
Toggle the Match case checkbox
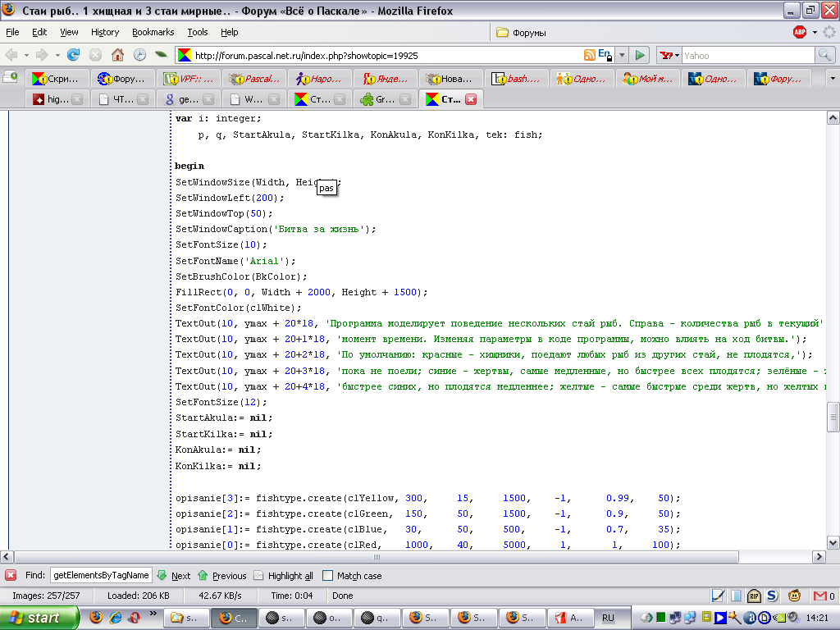[328, 576]
